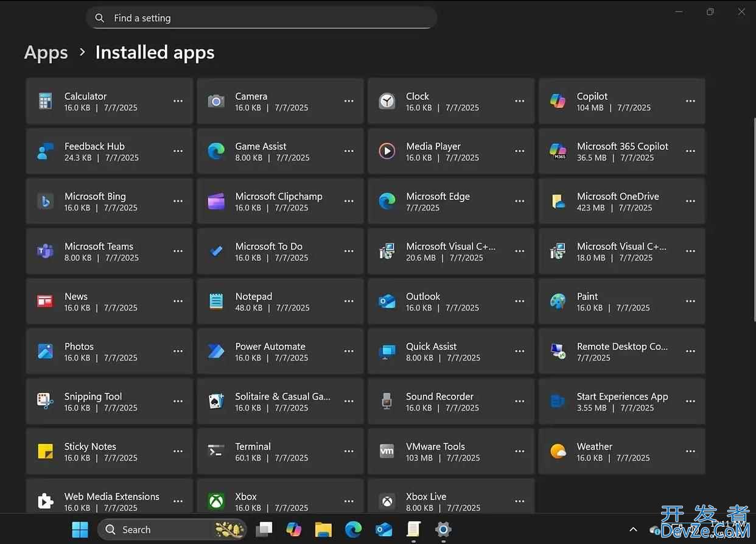Click the search magnifier in Find a setting
The image size is (756, 544).
pyautogui.click(x=100, y=18)
